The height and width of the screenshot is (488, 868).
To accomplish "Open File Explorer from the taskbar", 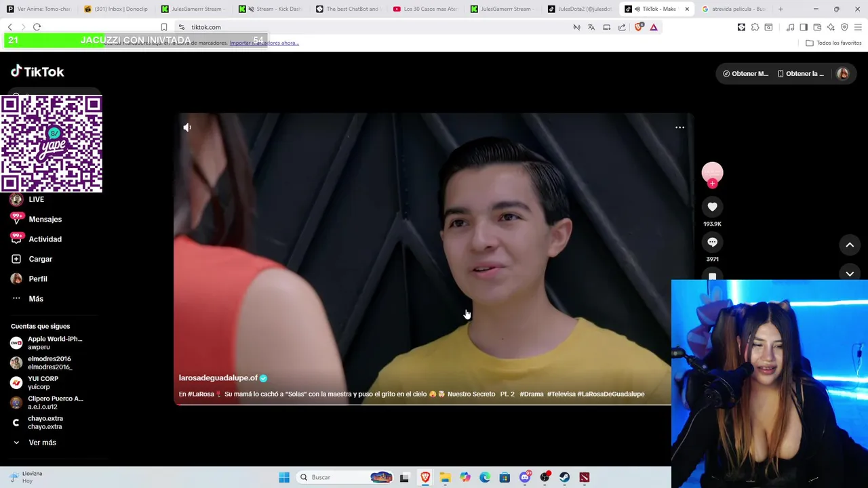I will [445, 477].
